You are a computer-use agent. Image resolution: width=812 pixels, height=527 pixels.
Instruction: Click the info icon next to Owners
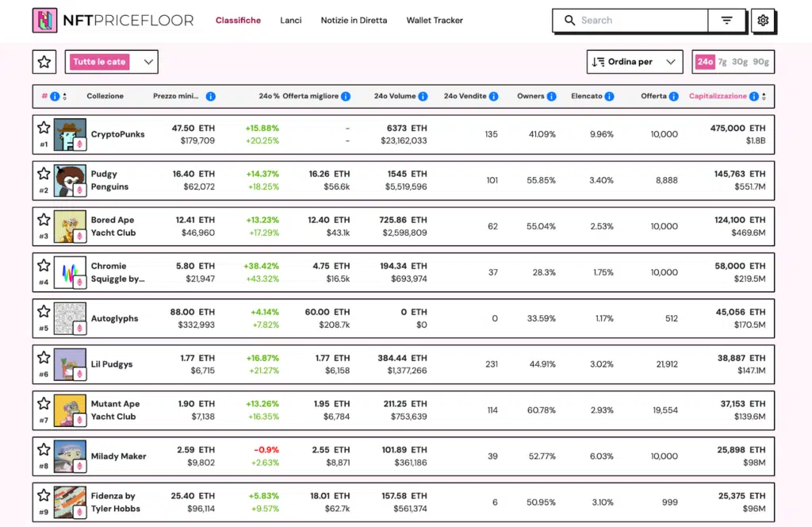(x=551, y=97)
